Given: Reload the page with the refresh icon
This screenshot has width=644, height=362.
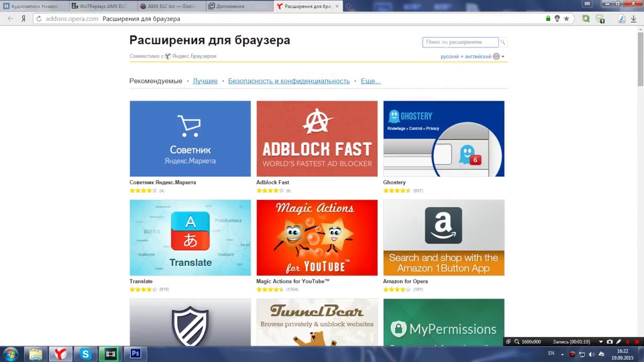Looking at the screenshot, I should tap(39, 19).
